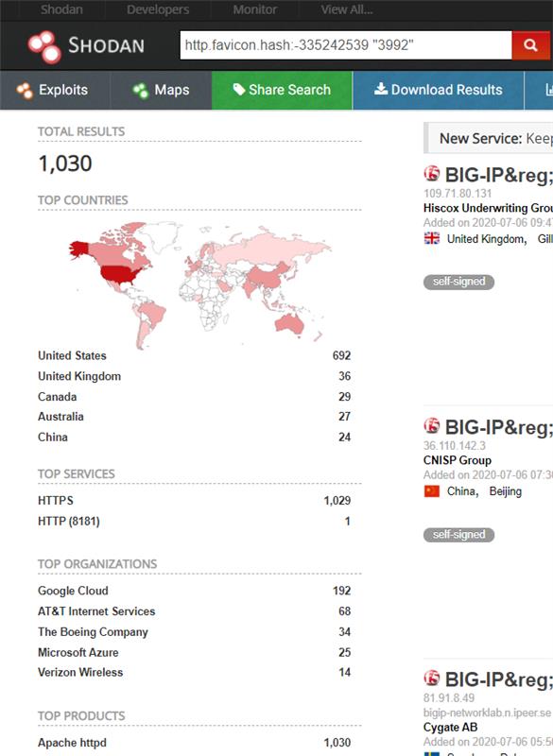The image size is (553, 756).
Task: Filter by Google Cloud organization
Action: tap(74, 591)
